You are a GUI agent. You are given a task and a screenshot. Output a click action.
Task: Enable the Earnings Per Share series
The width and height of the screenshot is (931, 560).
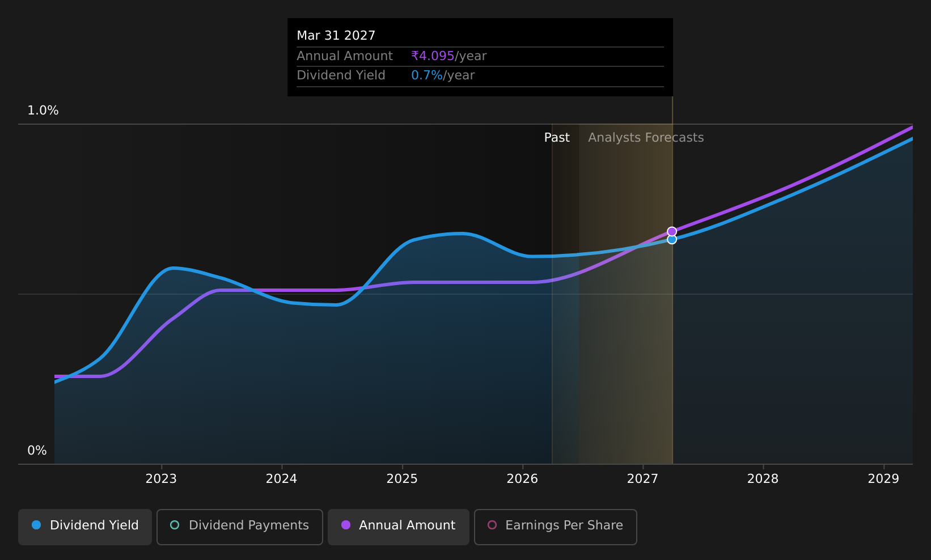pos(556,527)
